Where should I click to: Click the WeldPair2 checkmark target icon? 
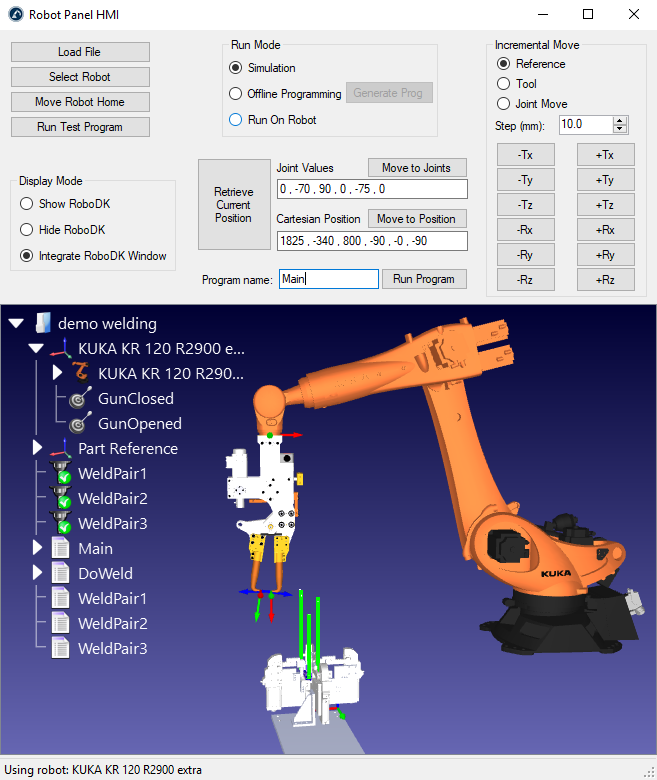(x=62, y=498)
